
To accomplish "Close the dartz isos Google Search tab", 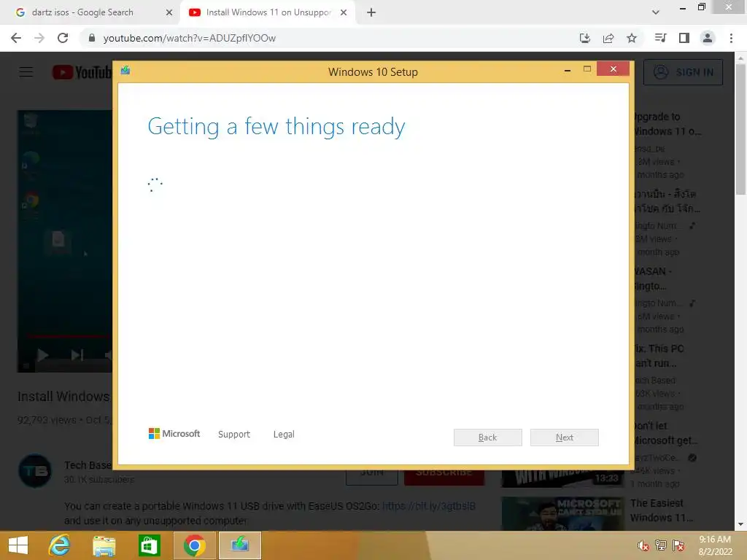I will (x=169, y=12).
